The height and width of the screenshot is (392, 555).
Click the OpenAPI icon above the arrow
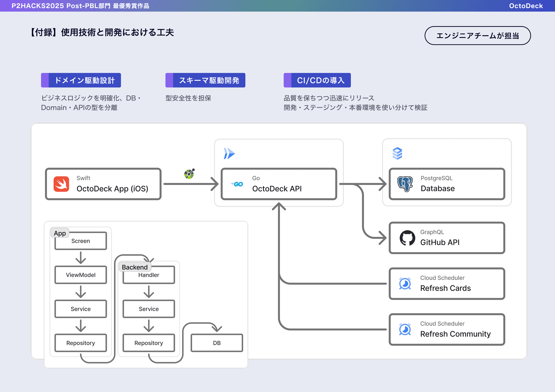coord(189,174)
